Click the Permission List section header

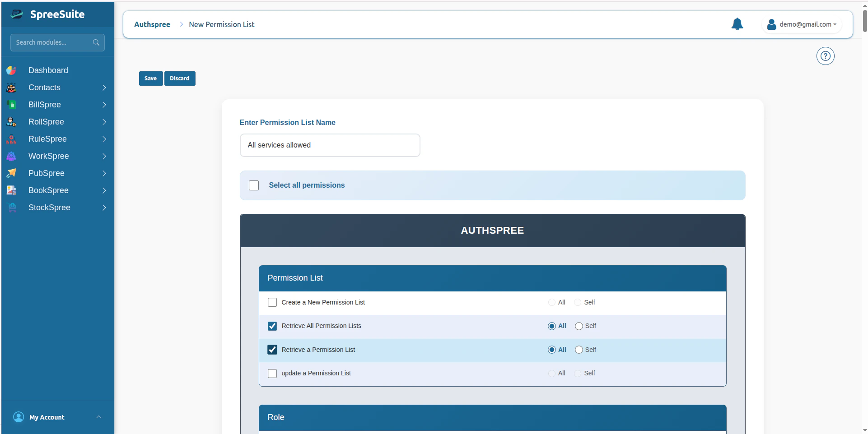493,278
